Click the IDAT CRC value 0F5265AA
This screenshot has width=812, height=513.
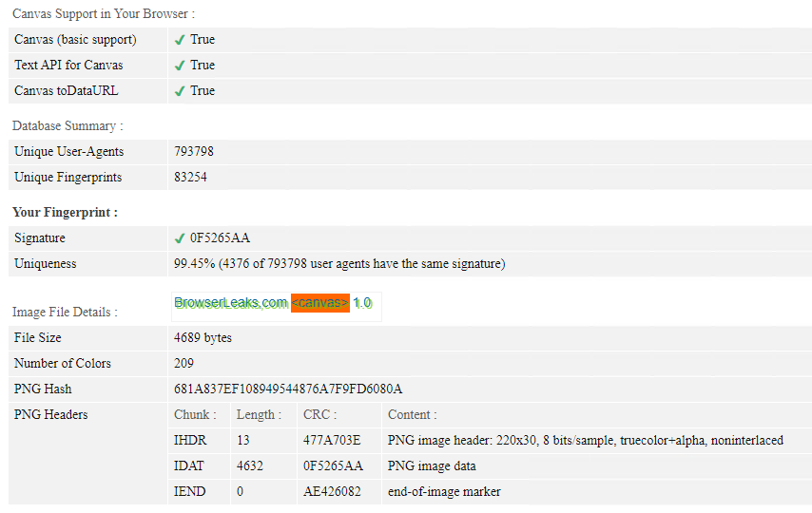(x=333, y=465)
